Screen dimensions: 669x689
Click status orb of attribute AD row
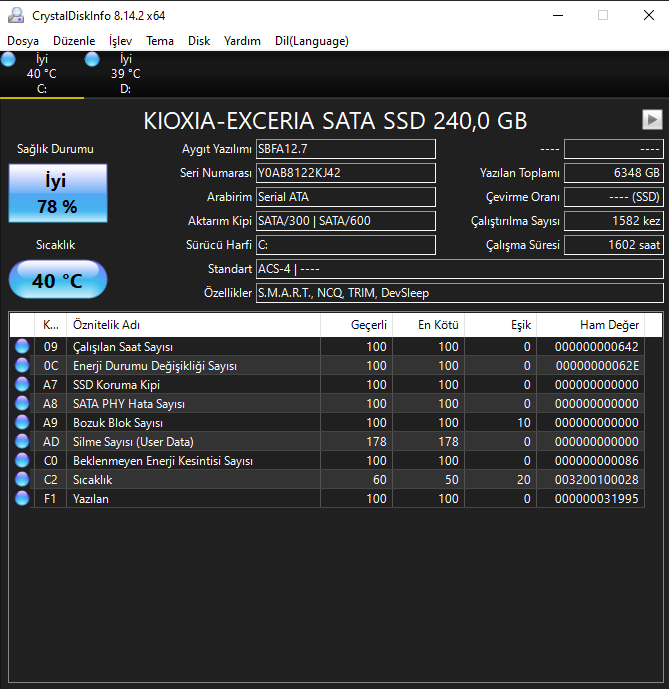(x=22, y=441)
